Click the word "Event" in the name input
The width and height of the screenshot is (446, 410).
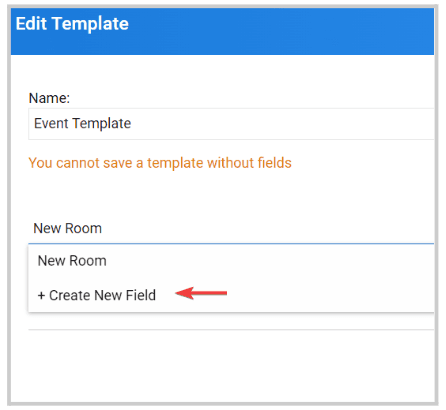[x=52, y=123]
